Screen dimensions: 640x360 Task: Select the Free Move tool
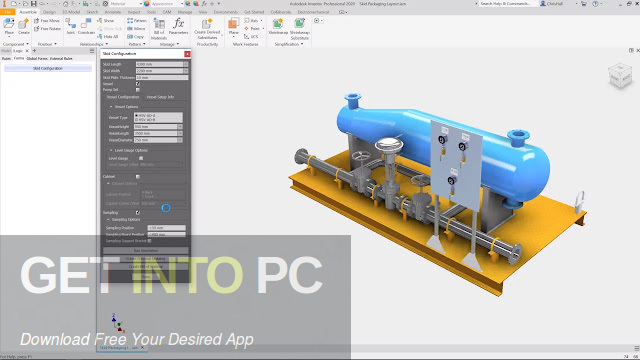point(47,20)
